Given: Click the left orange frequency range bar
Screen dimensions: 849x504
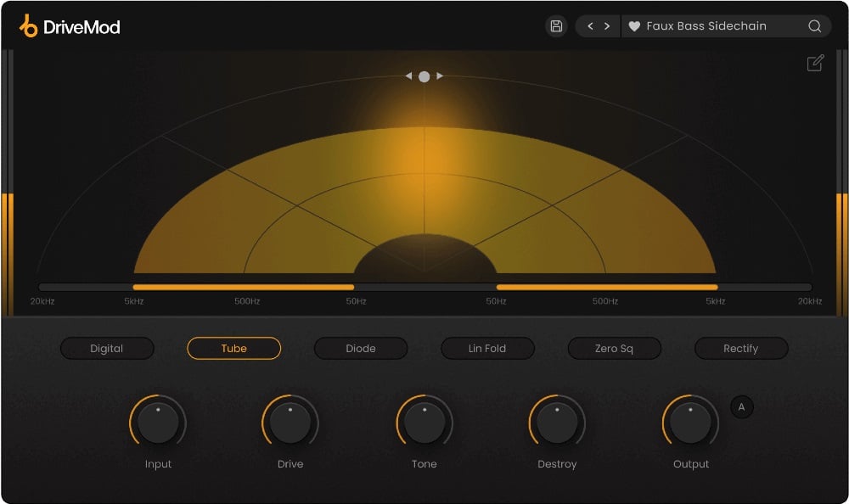Looking at the screenshot, I should [x=243, y=288].
